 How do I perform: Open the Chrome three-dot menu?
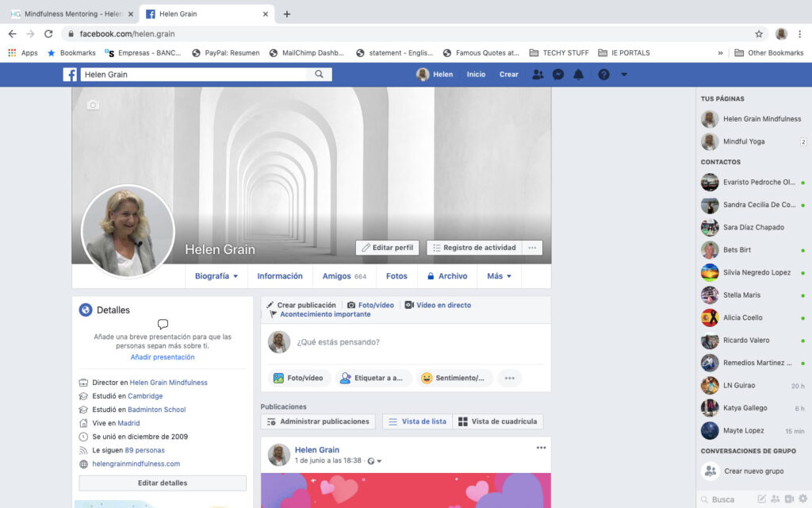800,33
